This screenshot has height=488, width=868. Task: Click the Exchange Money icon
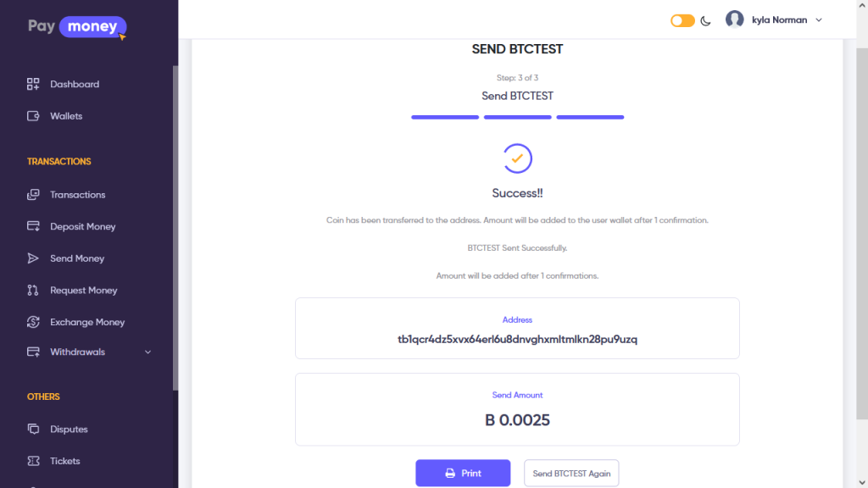(33, 322)
